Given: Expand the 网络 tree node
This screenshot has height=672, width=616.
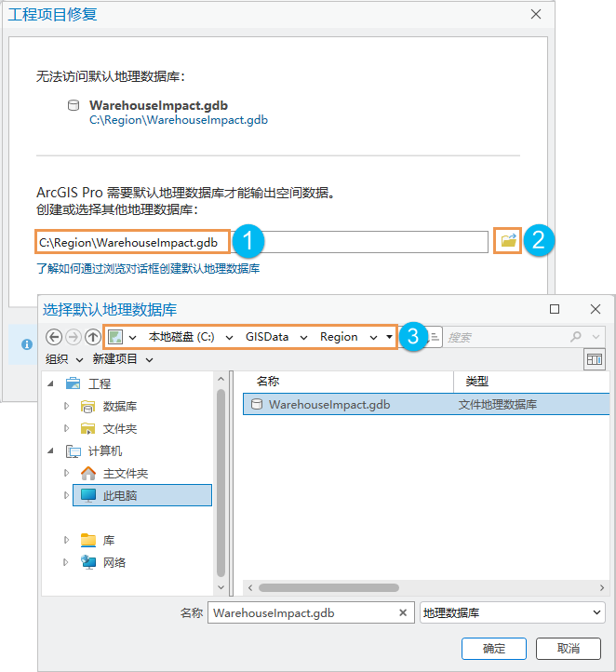Looking at the screenshot, I should (66, 562).
